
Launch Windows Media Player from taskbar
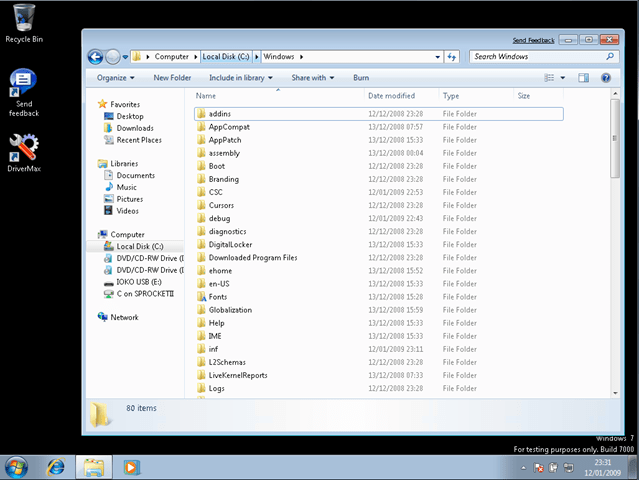(131, 466)
